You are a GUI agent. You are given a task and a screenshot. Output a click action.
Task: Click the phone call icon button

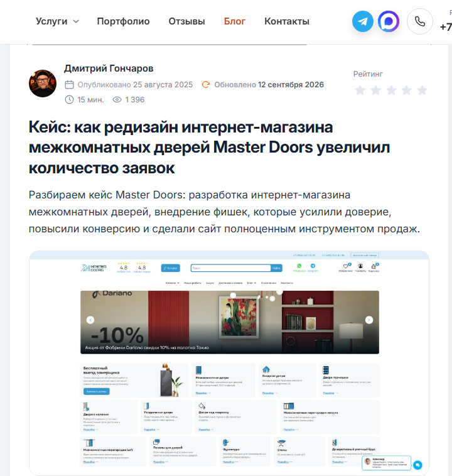coord(420,21)
